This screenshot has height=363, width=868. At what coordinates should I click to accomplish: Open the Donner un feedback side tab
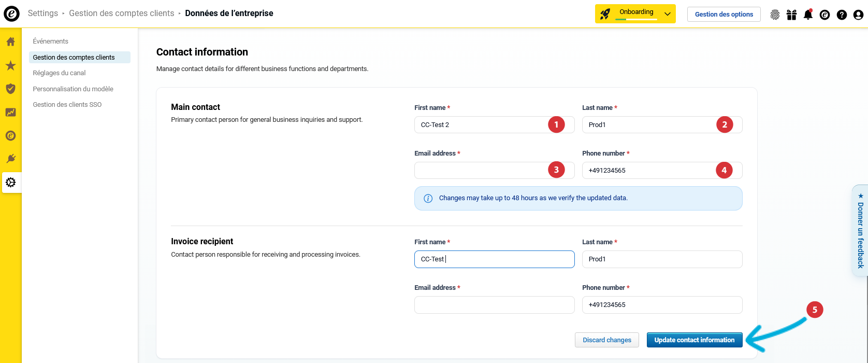860,231
